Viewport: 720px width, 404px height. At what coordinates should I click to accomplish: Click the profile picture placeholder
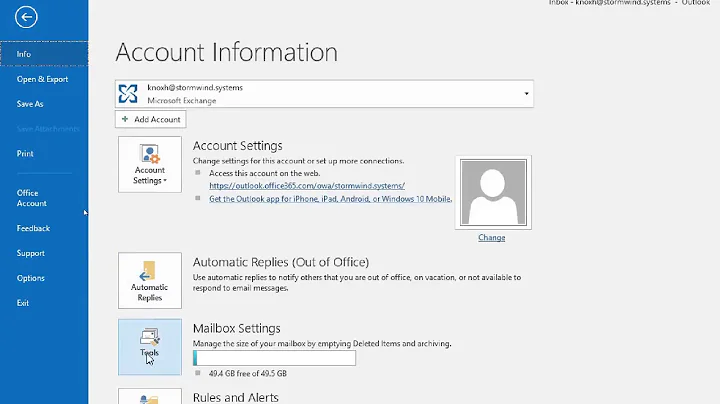[x=491, y=193]
